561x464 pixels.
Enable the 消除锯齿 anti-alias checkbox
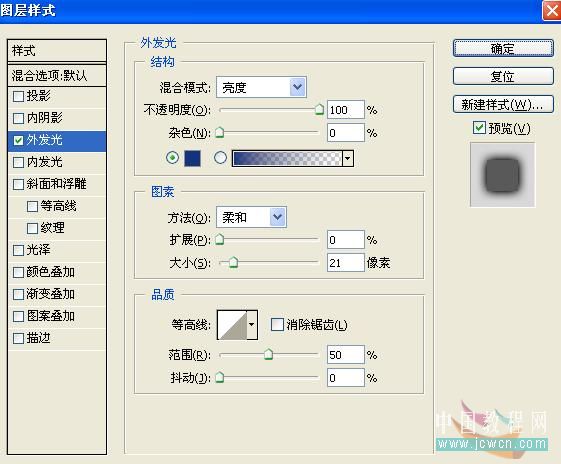277,324
